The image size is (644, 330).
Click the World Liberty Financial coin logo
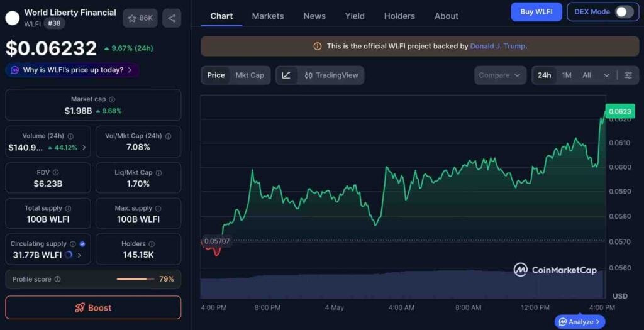13,18
